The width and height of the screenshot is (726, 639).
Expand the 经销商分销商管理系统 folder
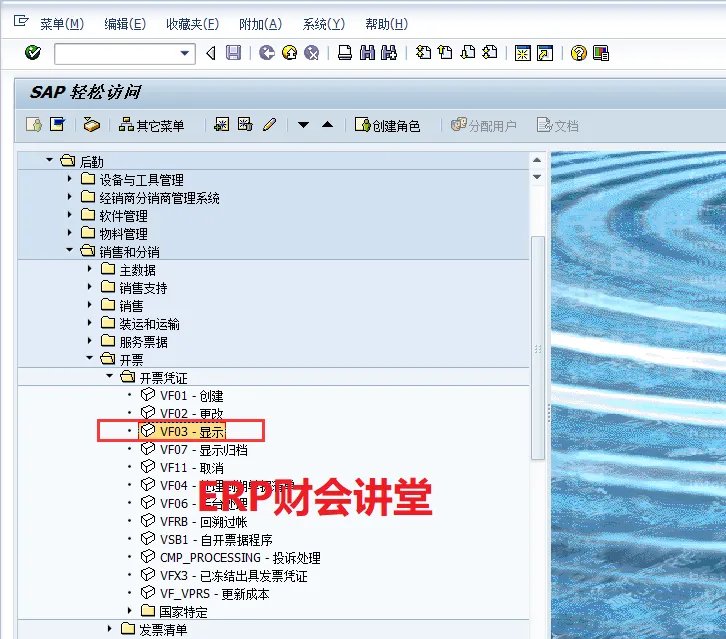pyautogui.click(x=69, y=197)
